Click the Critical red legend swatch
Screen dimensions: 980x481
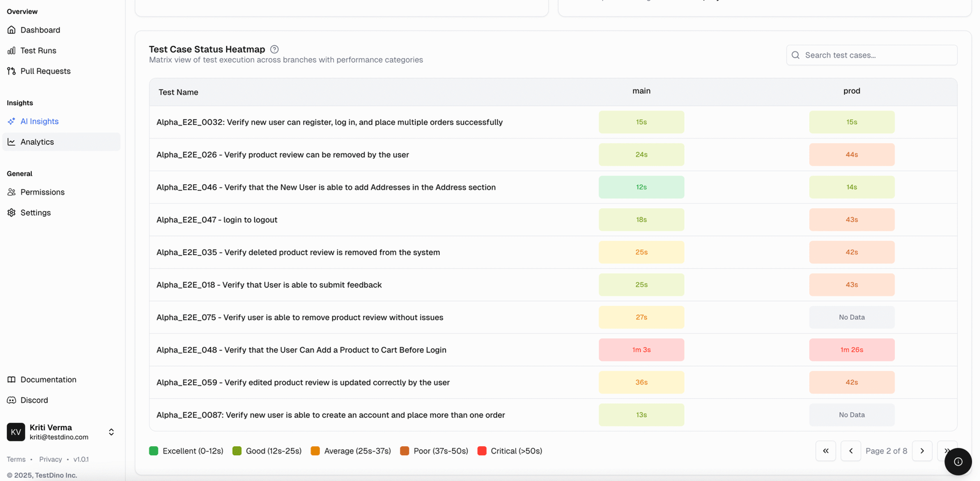(x=482, y=451)
